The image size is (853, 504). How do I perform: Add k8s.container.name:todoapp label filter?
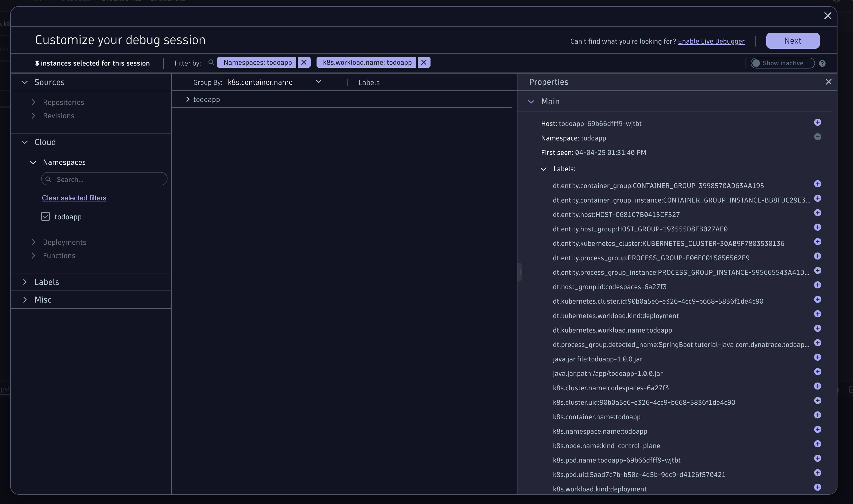(817, 415)
